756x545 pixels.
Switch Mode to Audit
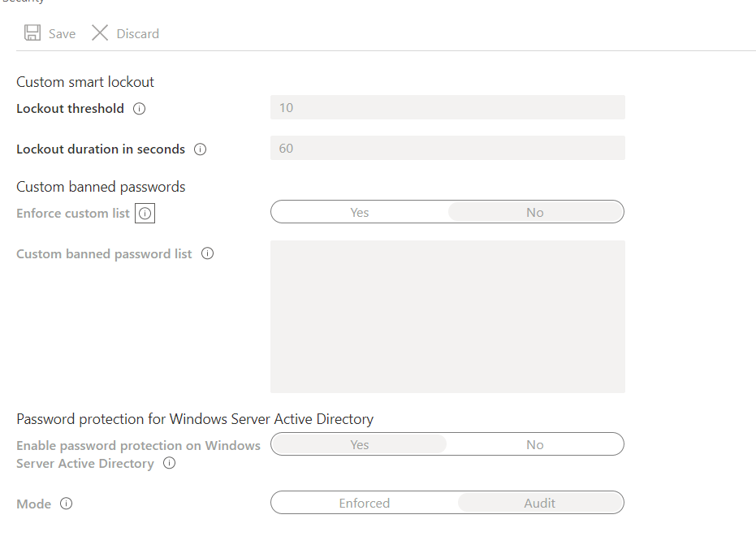click(539, 504)
